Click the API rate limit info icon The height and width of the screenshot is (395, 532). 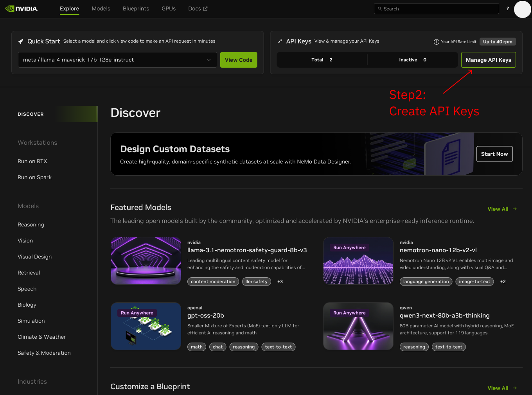coord(437,42)
